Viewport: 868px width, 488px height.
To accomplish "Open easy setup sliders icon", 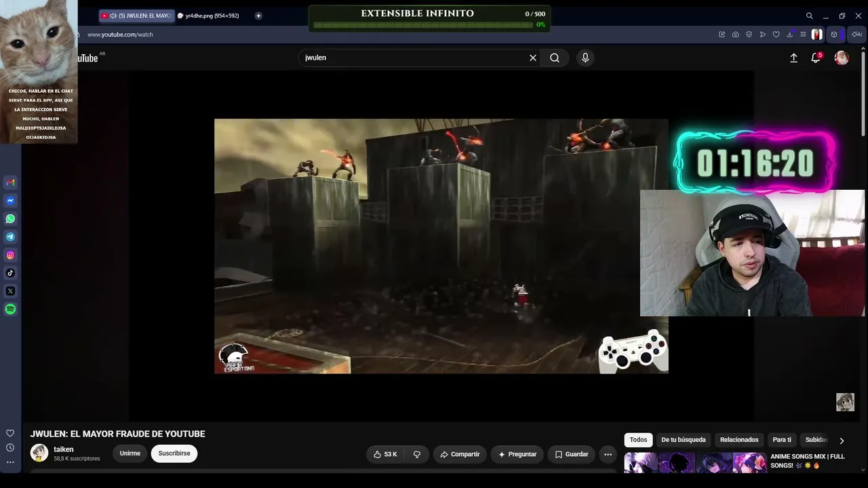I will (x=804, y=35).
